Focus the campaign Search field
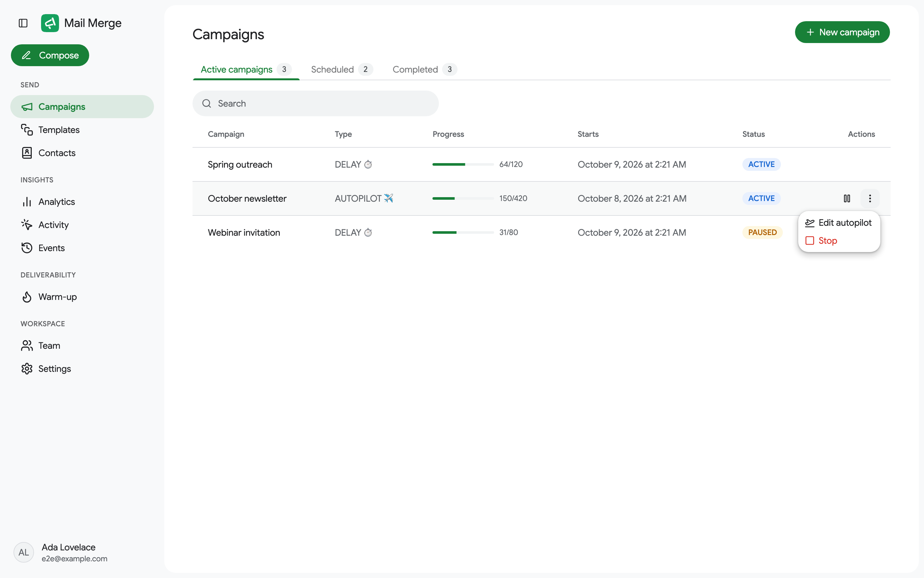Screen dimensions: 924x578 click(x=315, y=104)
